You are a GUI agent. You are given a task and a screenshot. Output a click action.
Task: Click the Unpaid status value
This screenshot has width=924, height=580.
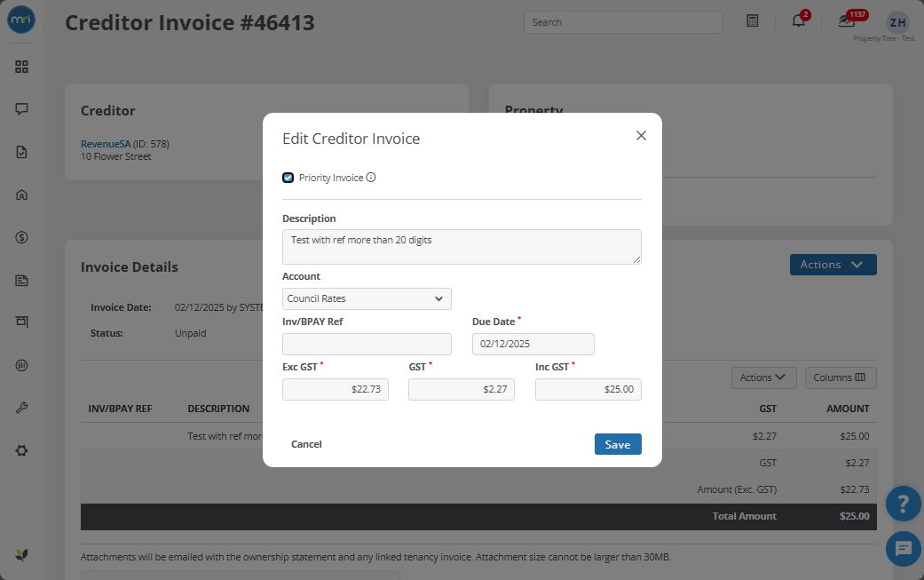[190, 333]
